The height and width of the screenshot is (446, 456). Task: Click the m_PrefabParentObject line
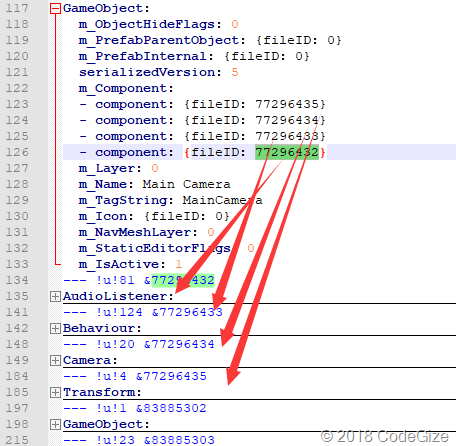(x=210, y=40)
